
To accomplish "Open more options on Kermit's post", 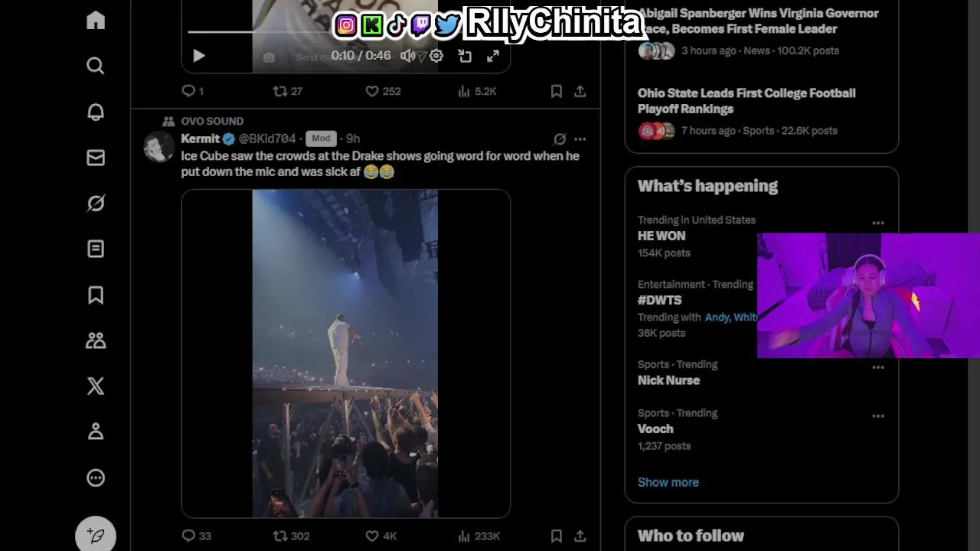I will click(x=580, y=139).
